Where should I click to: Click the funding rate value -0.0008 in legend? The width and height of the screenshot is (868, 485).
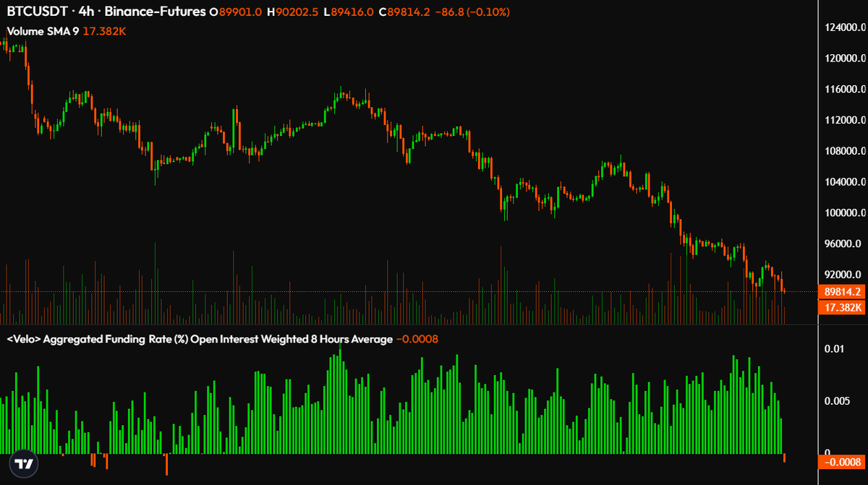(x=417, y=339)
